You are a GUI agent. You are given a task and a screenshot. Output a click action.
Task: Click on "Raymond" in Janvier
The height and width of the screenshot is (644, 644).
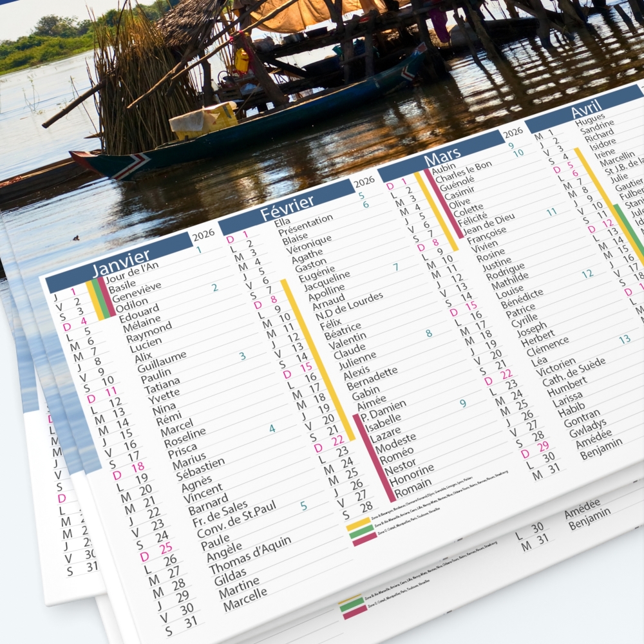pos(149,332)
